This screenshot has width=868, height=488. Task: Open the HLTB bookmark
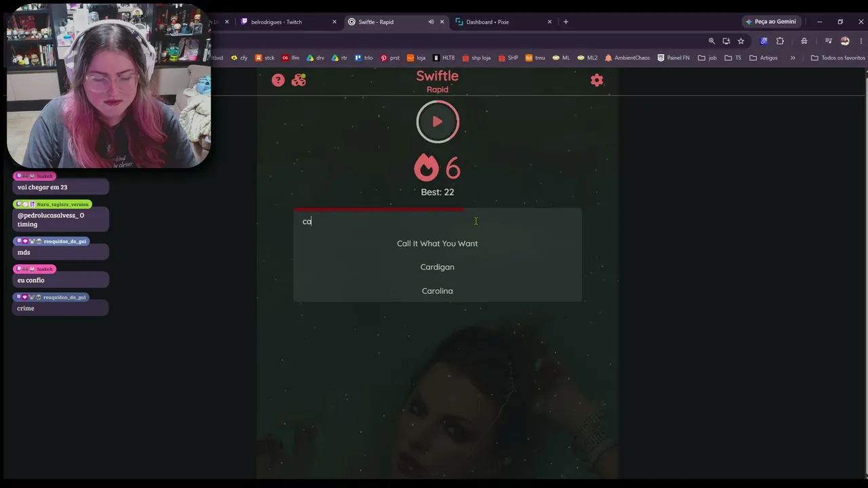443,58
